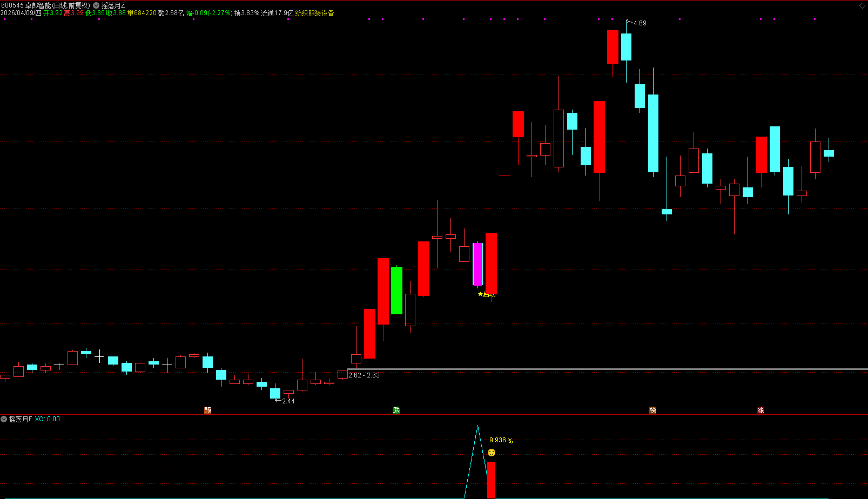The height and width of the screenshot is (499, 868).
Task: Select the magenta candlestick on the chart
Action: coord(477,264)
